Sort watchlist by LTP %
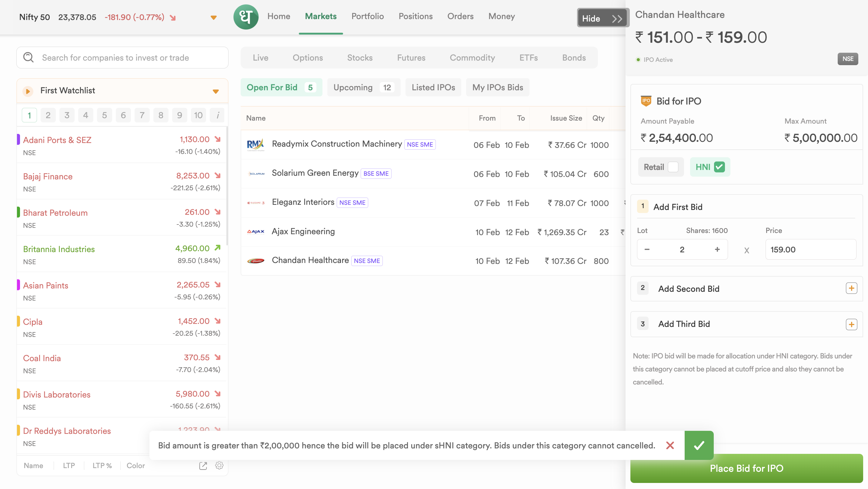Image resolution: width=868 pixels, height=489 pixels. (102, 465)
